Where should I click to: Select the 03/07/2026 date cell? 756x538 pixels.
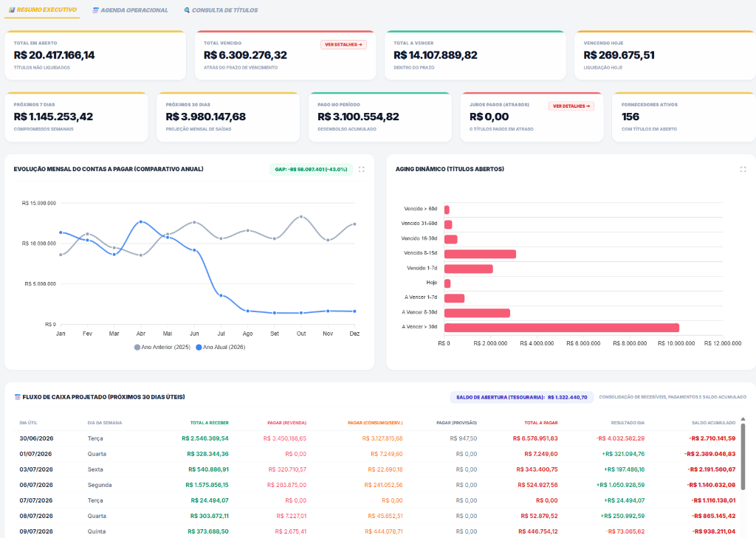(x=37, y=469)
